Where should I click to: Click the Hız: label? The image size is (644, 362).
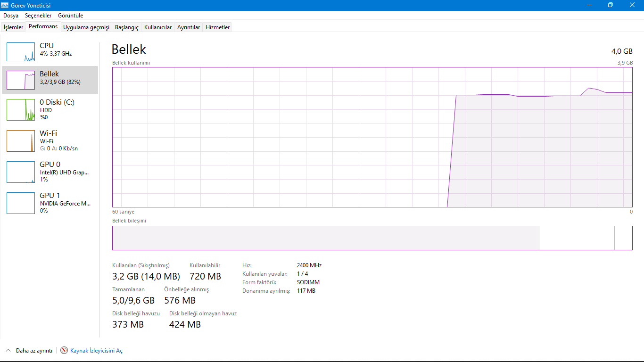(247, 265)
